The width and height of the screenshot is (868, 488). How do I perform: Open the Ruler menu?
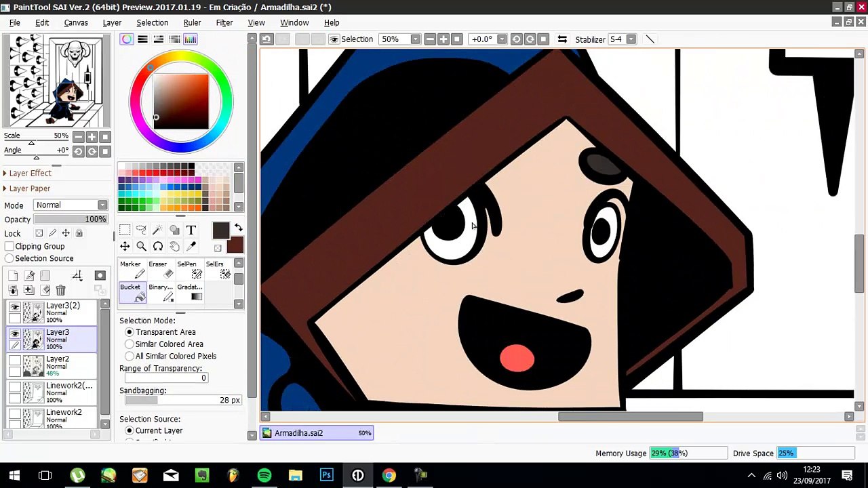192,22
